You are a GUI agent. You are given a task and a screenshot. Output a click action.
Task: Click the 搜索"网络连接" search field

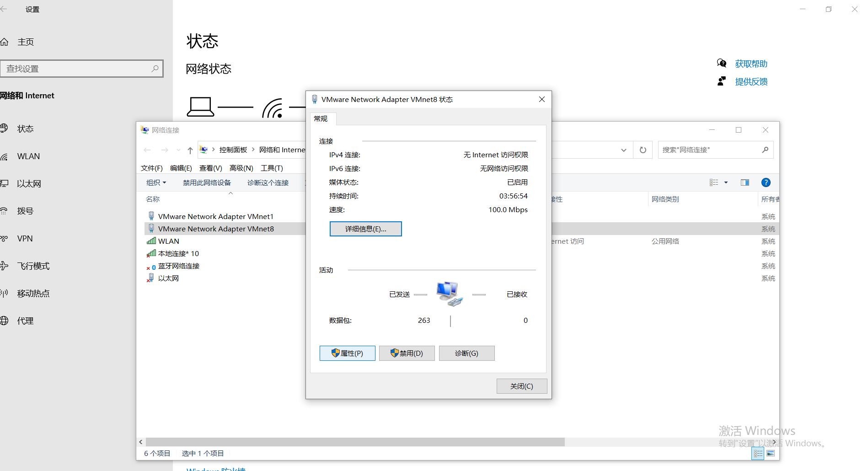point(716,150)
